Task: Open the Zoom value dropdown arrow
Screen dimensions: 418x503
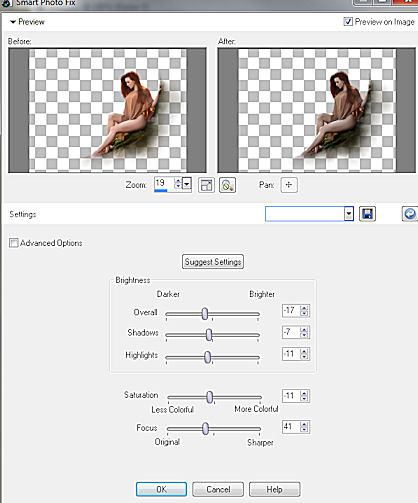Action: (187, 184)
